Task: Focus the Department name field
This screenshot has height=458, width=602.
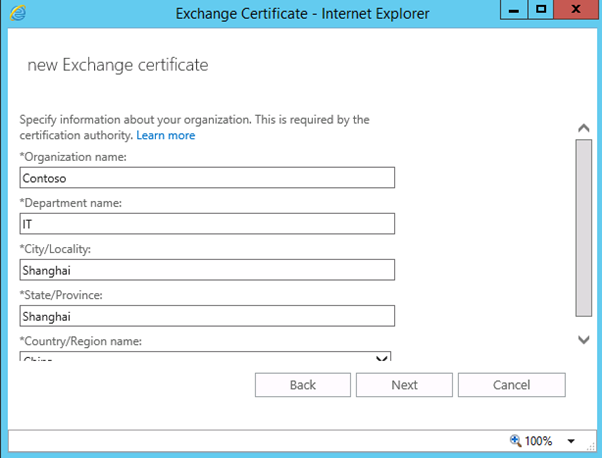Action: 207,223
